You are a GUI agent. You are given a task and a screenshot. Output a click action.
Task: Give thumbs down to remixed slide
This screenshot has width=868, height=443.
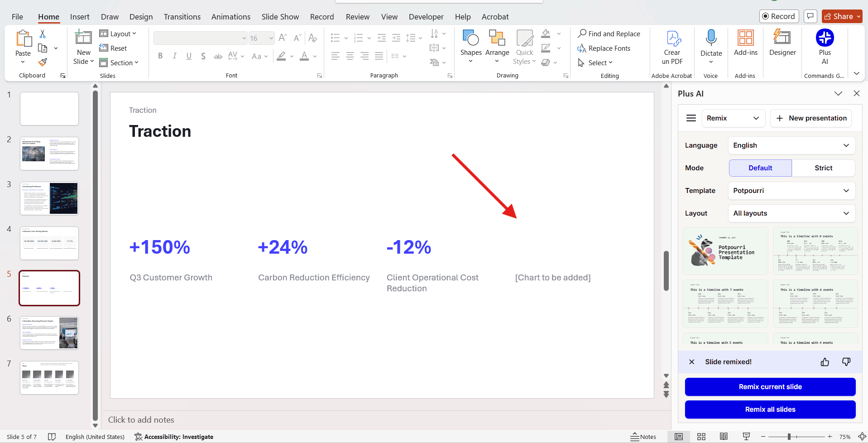coord(846,362)
